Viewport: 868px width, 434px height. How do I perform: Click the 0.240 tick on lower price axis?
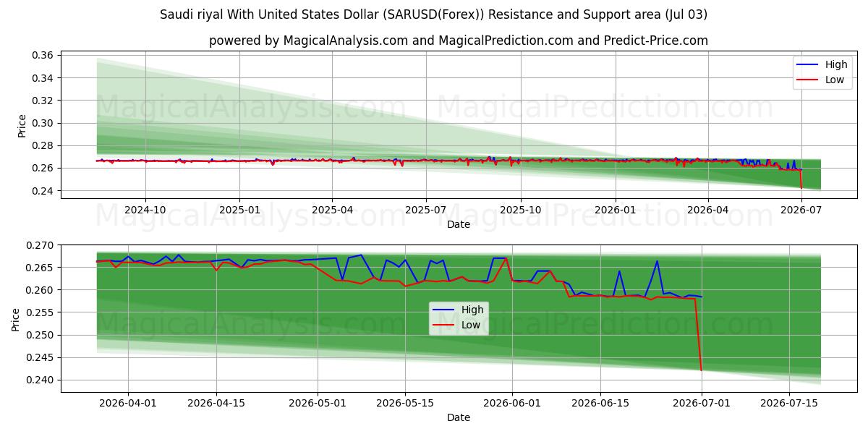coord(41,380)
